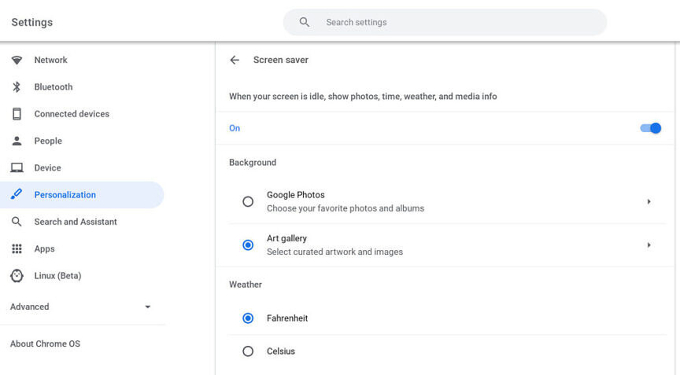The height and width of the screenshot is (375, 680).
Task: Select the Google Photos radio button
Action: tap(248, 202)
